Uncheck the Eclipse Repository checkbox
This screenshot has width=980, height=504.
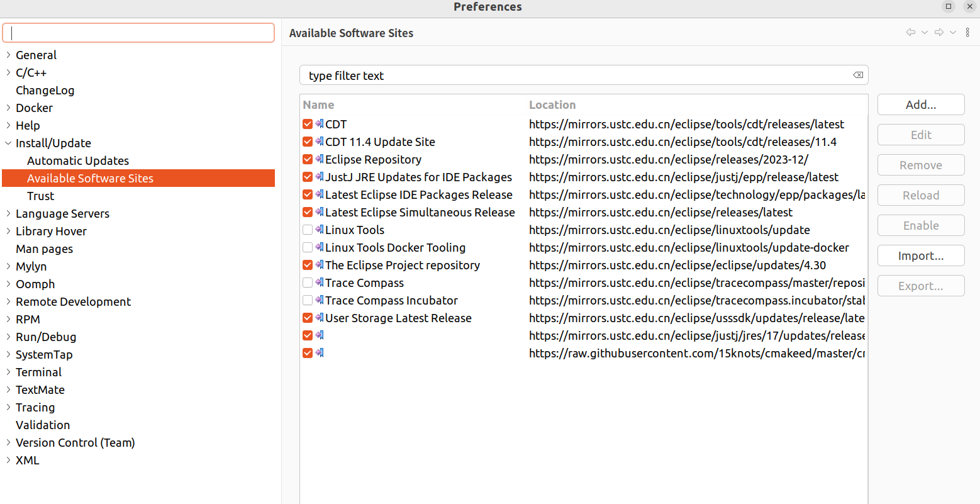pyautogui.click(x=308, y=159)
